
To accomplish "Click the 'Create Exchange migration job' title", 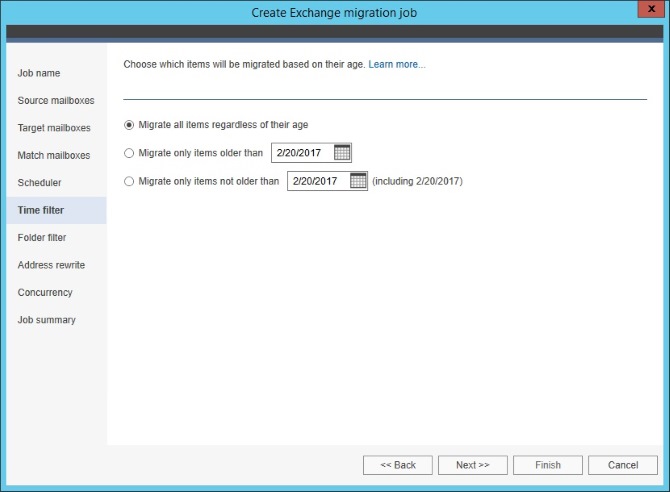I will pos(334,13).
